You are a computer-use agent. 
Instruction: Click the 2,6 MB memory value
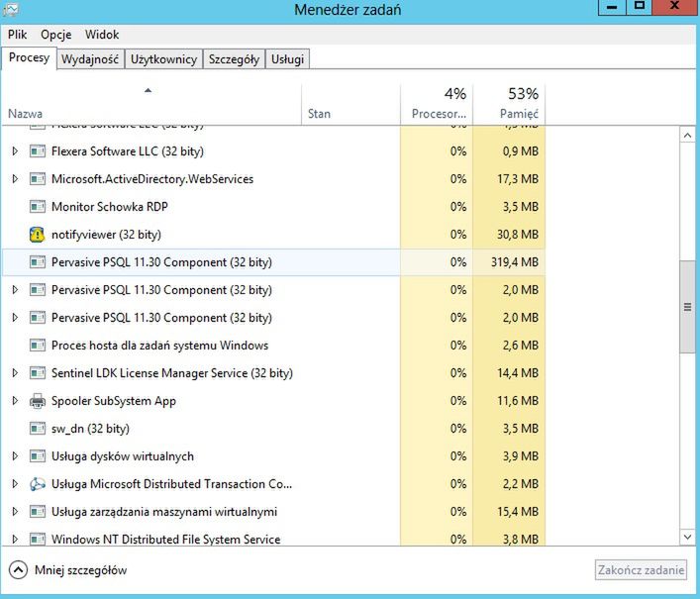(x=521, y=345)
